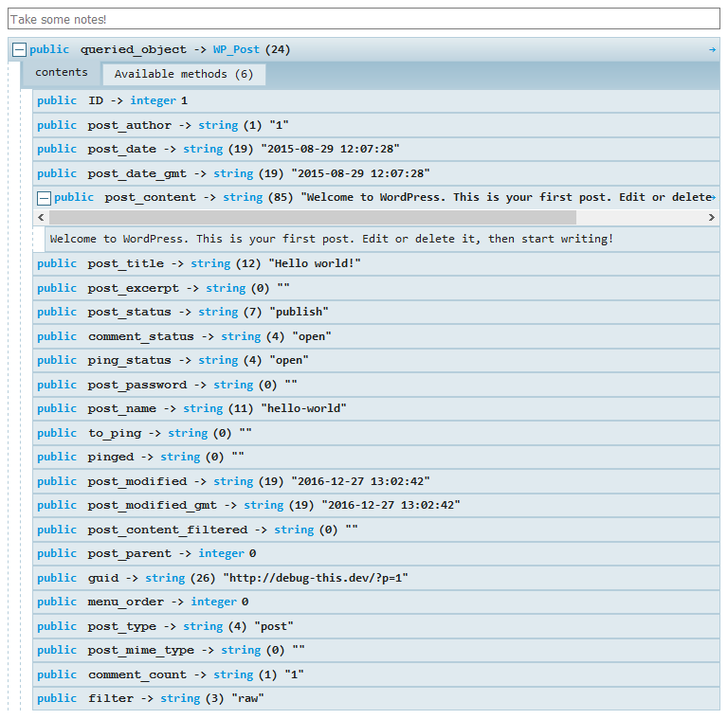Click the post_name hello-world row

[376, 408]
